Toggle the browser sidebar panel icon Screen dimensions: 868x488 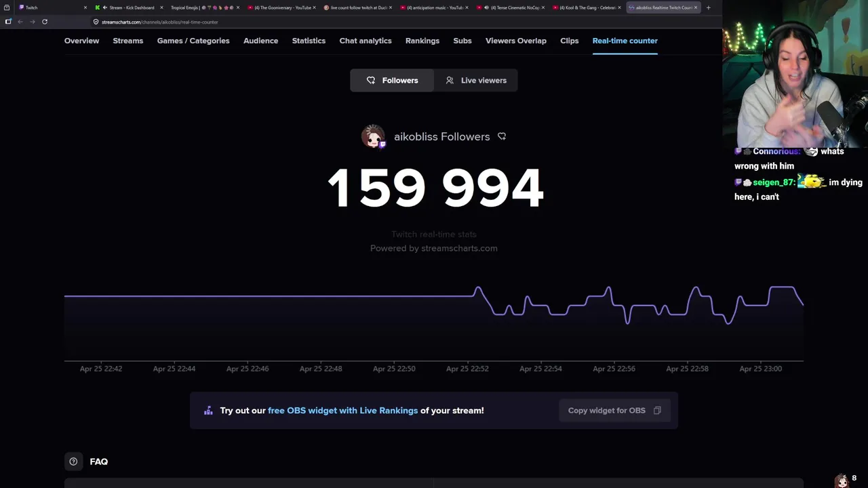point(8,22)
